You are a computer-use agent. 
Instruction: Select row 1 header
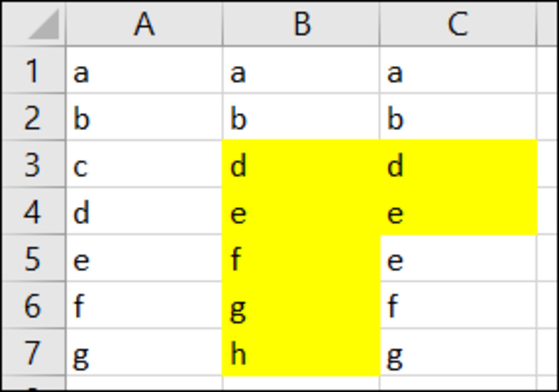[33, 70]
